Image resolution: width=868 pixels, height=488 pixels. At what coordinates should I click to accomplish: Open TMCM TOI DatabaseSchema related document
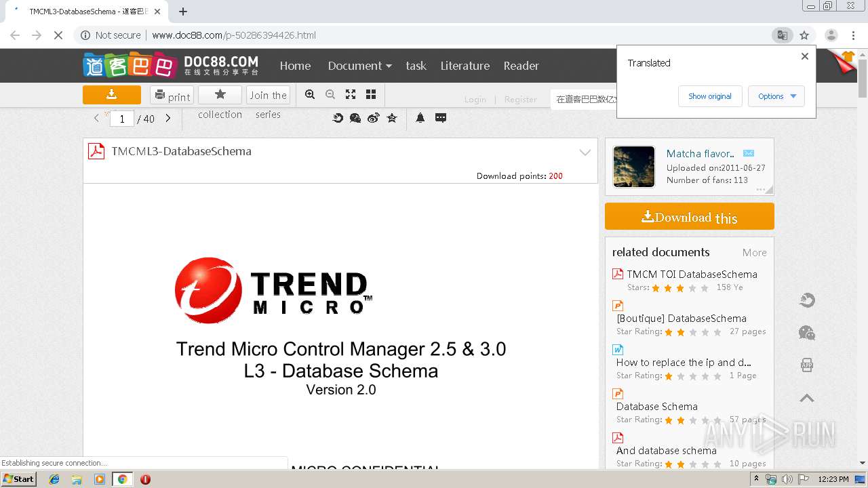tap(692, 274)
